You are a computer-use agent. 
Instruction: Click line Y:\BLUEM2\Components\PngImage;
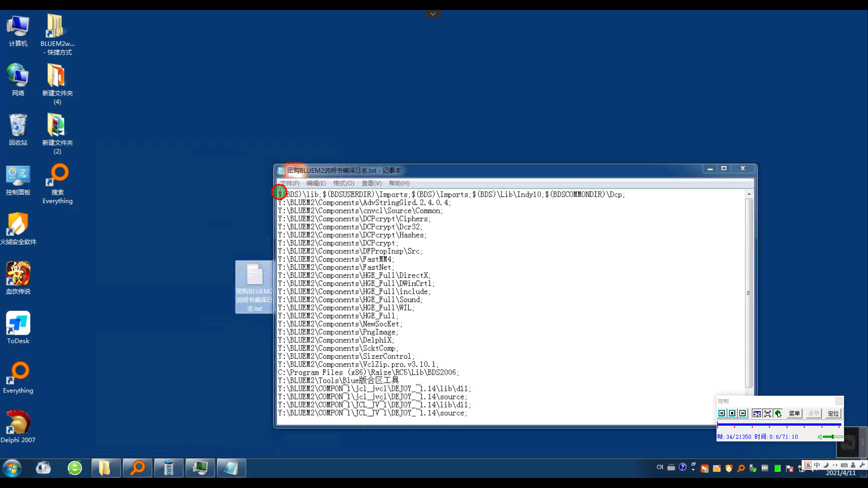point(338,332)
